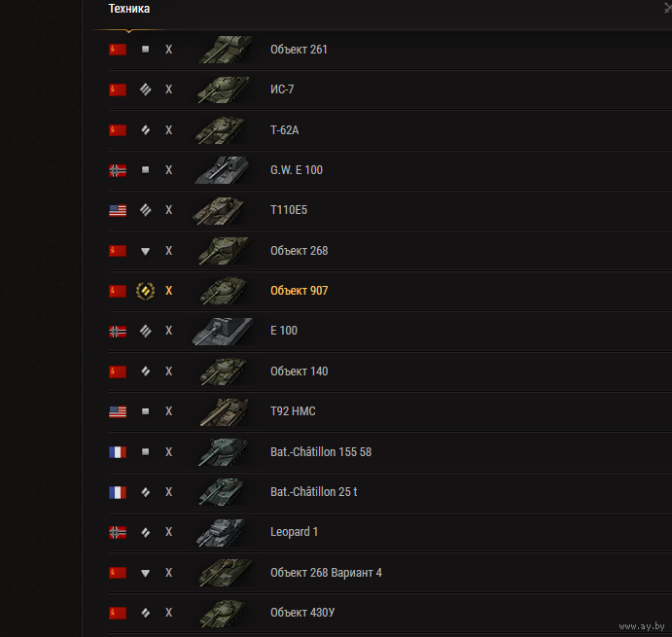Click the USSR flag beside Объект 140
Image resolution: width=672 pixels, height=637 pixels.
click(118, 372)
